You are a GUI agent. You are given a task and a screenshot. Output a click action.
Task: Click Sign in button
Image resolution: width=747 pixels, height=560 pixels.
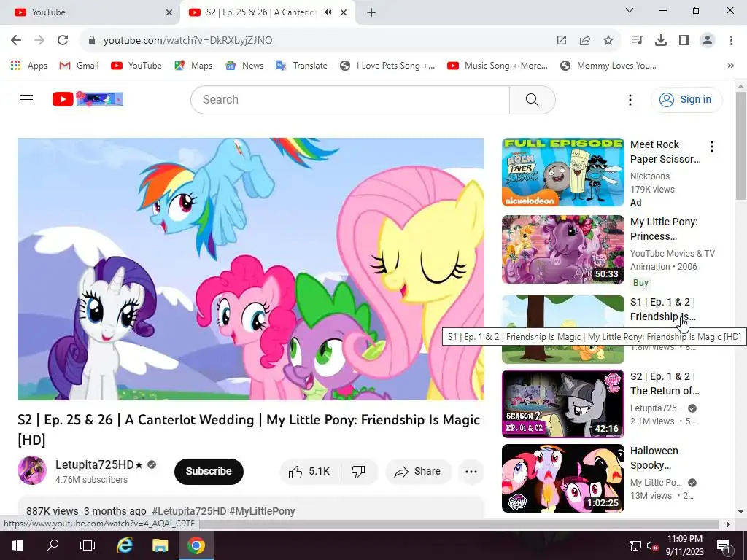point(686,99)
